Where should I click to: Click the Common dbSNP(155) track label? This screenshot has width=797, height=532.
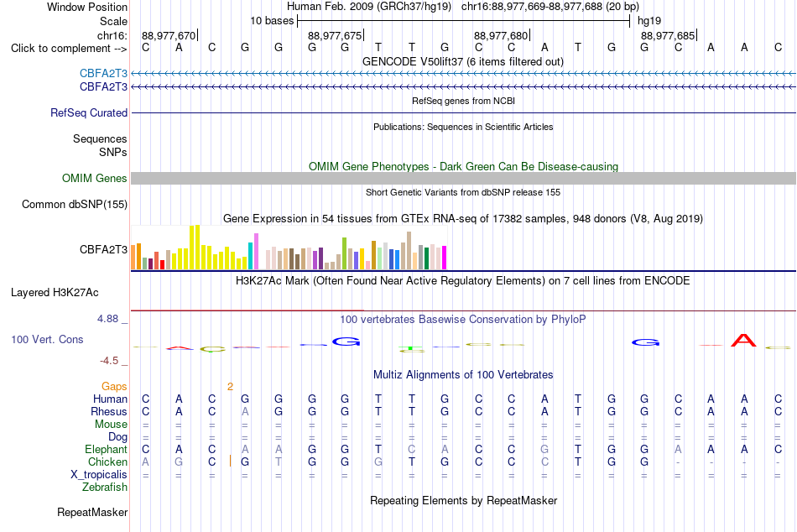[x=74, y=205]
